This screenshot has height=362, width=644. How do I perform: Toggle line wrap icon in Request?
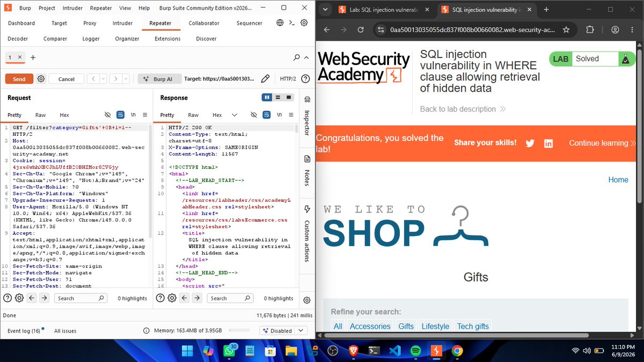point(120,115)
